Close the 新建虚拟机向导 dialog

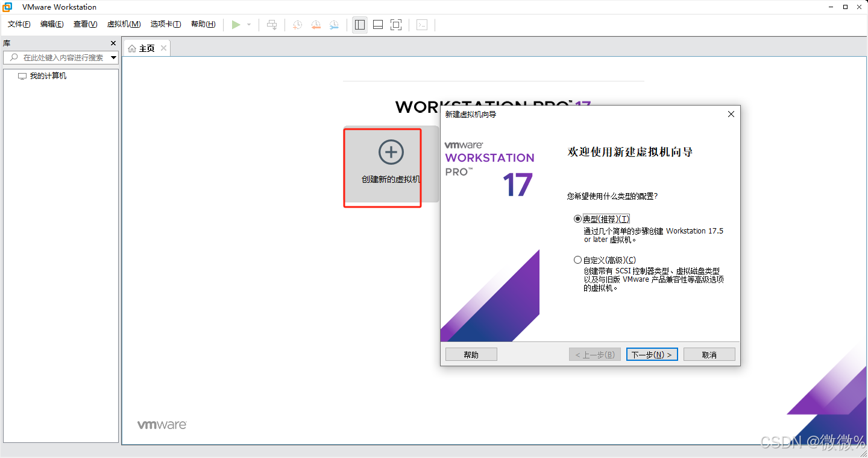coord(731,114)
